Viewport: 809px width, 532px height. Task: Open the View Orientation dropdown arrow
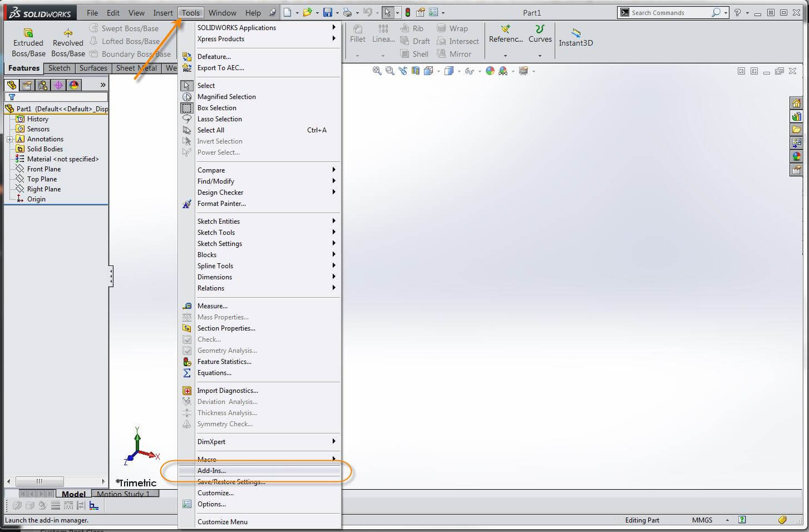[x=438, y=71]
